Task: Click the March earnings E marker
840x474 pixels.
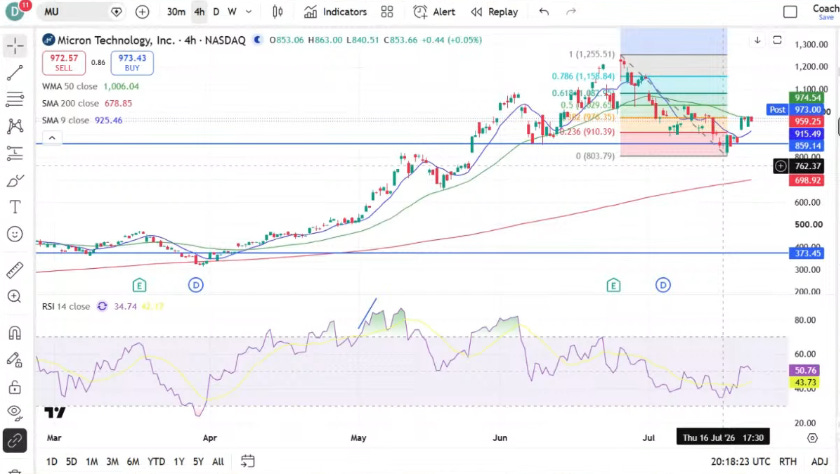Action: (139, 285)
